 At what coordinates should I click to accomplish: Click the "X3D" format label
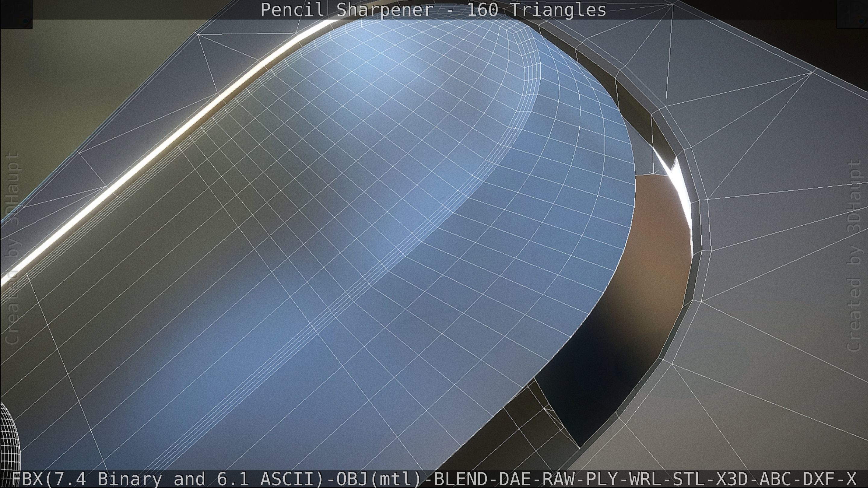pyautogui.click(x=732, y=479)
